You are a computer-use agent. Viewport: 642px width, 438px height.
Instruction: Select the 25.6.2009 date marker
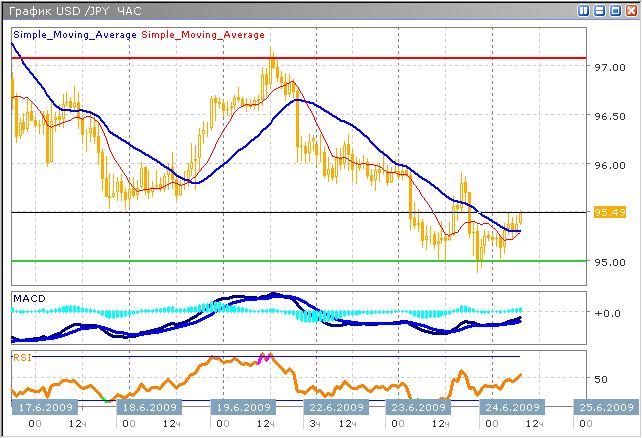pos(604,407)
